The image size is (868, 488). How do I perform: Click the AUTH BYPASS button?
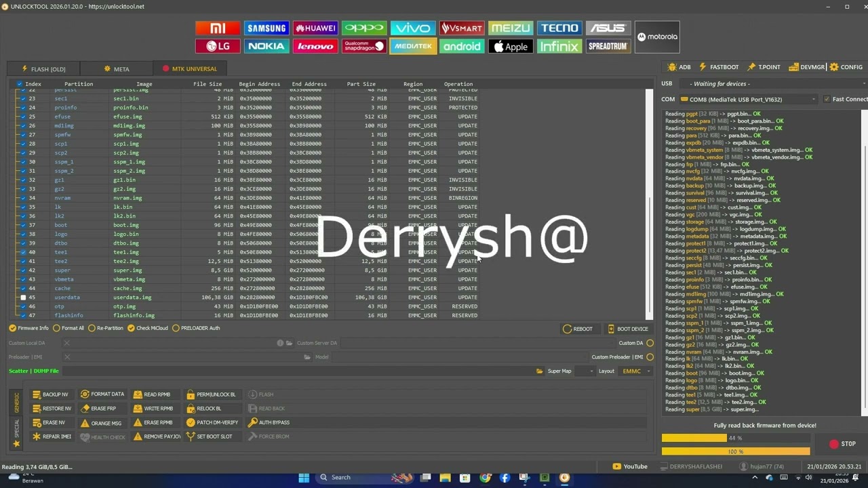click(269, 423)
